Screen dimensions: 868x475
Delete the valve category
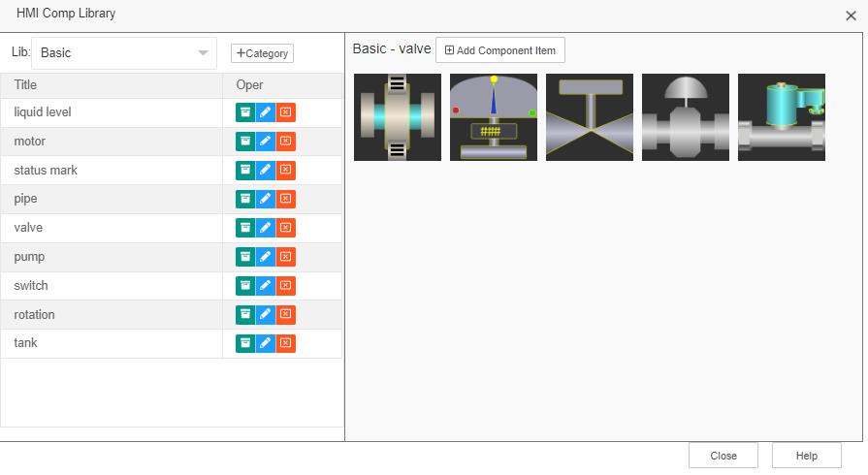286,228
